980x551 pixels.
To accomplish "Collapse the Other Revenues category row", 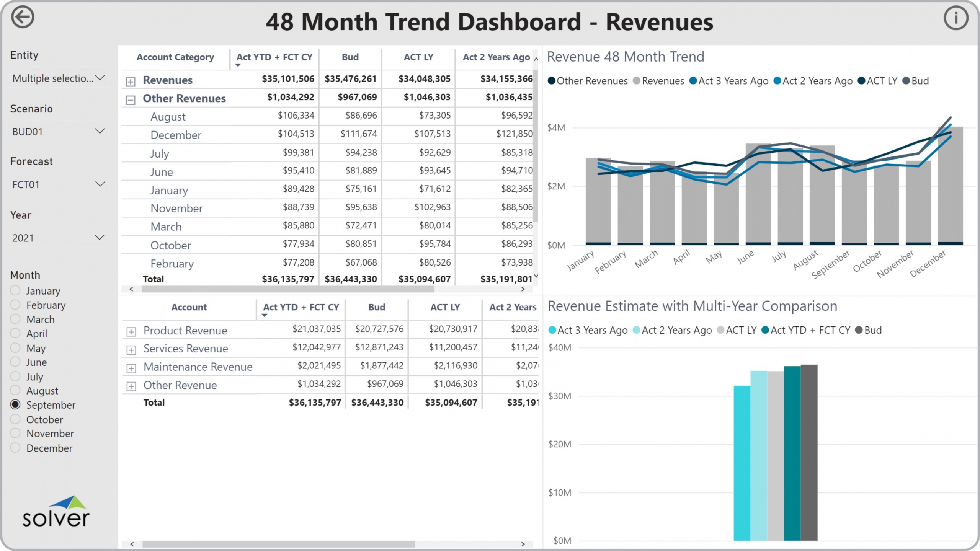I will (131, 100).
